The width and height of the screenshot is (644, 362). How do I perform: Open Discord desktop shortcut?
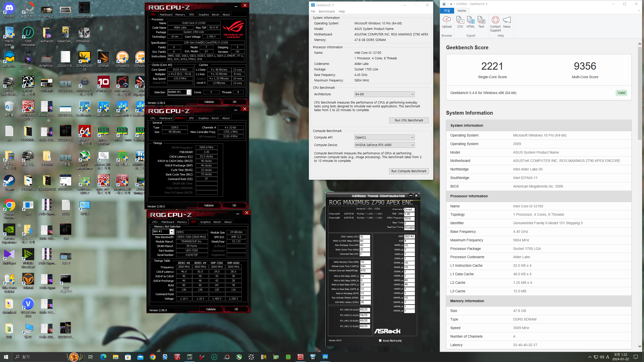[x=9, y=11]
